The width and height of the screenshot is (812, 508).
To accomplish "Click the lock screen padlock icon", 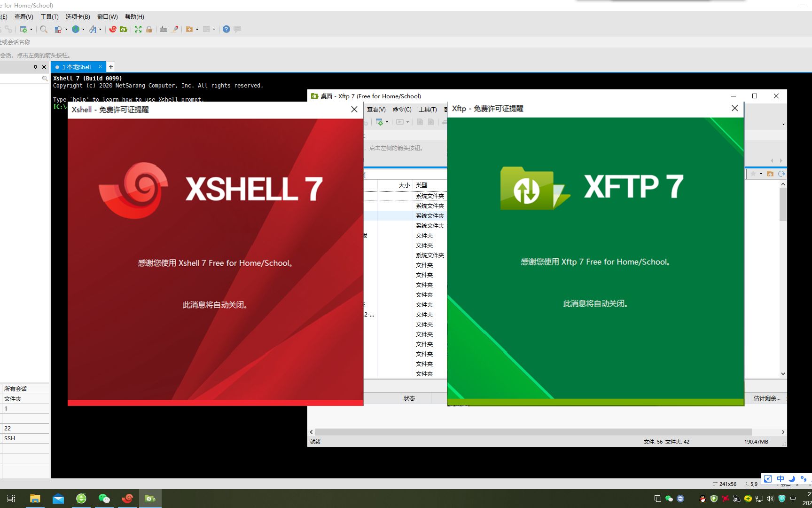I will (149, 29).
